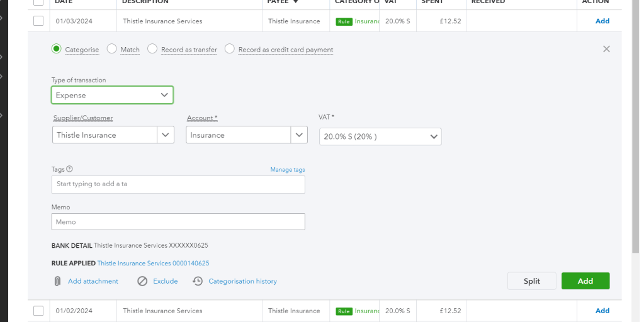Click the Exclude link
Viewport: 644px width, 322px height.
166,281
